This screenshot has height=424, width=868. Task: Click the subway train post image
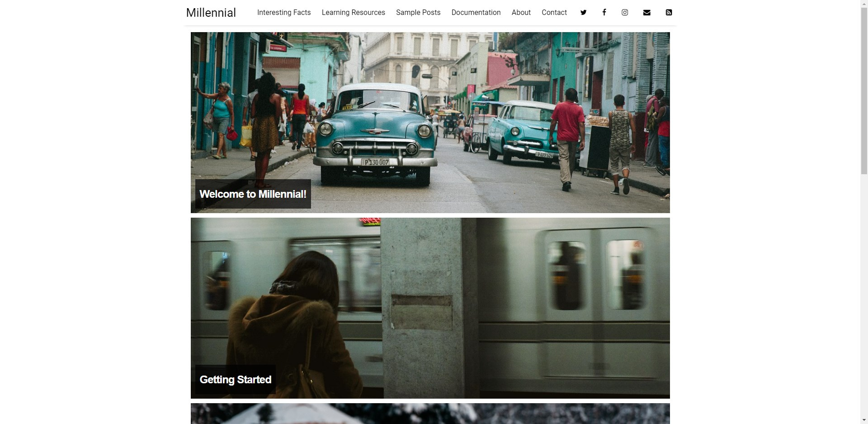(x=430, y=308)
